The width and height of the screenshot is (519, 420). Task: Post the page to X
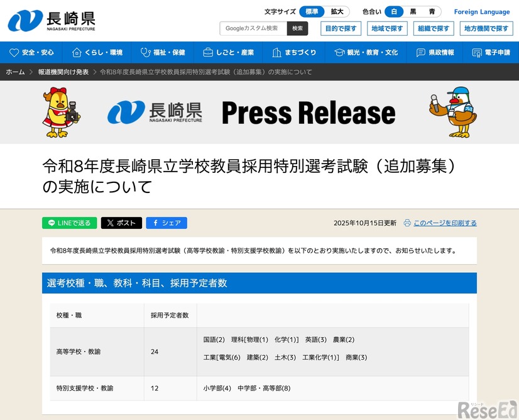(121, 223)
